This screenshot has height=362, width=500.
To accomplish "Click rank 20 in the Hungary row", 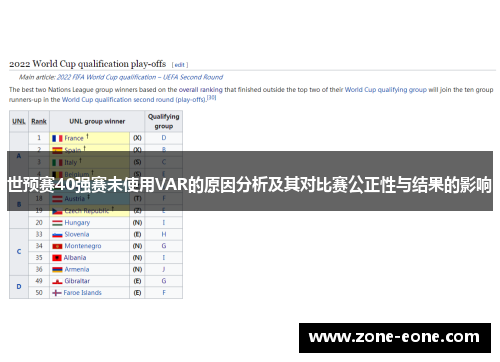I will [39, 222].
